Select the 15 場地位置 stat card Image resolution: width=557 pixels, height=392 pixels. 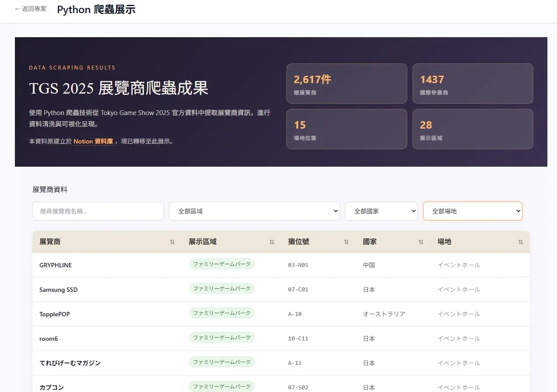coord(347,129)
